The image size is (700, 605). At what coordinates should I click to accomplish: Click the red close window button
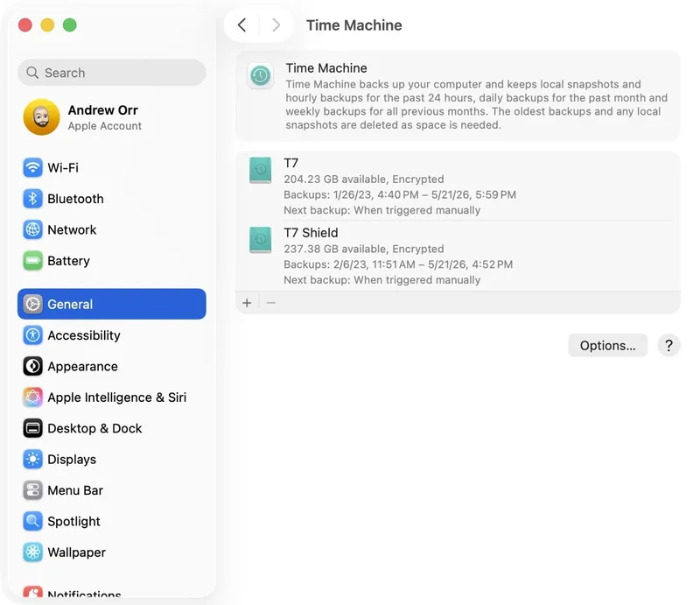[x=25, y=25]
